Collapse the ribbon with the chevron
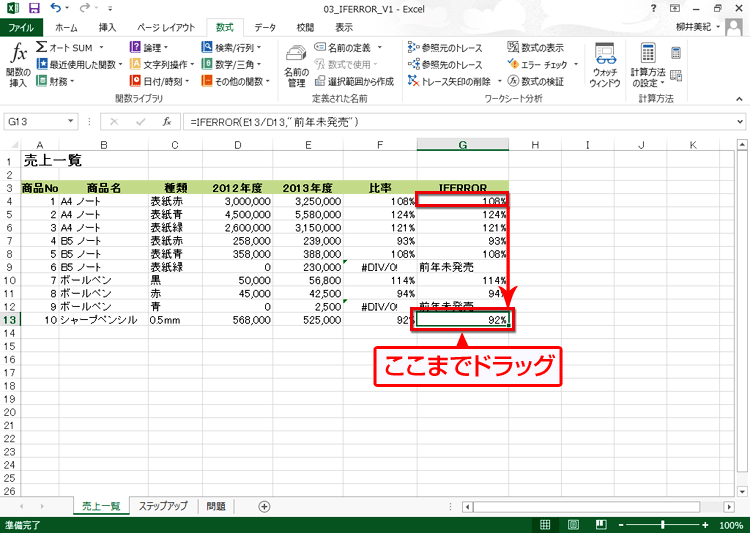This screenshot has height=533, width=750. click(x=739, y=99)
